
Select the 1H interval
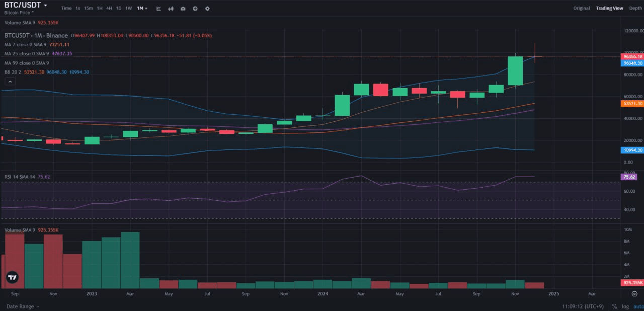(x=100, y=9)
